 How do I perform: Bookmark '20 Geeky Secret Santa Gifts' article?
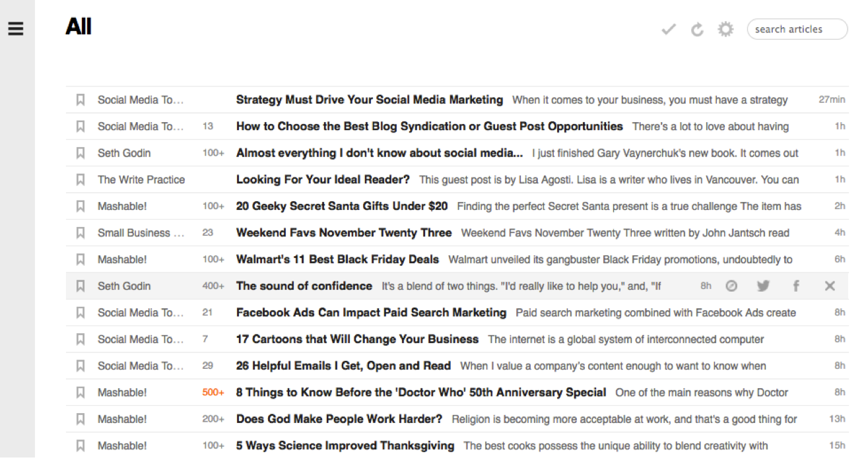point(81,206)
